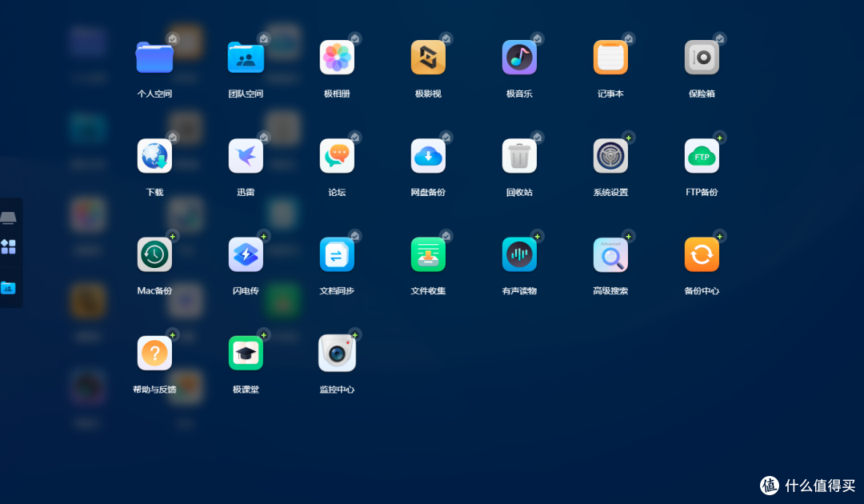Open the 个人空间 folder app
864x504 pixels.
154,58
